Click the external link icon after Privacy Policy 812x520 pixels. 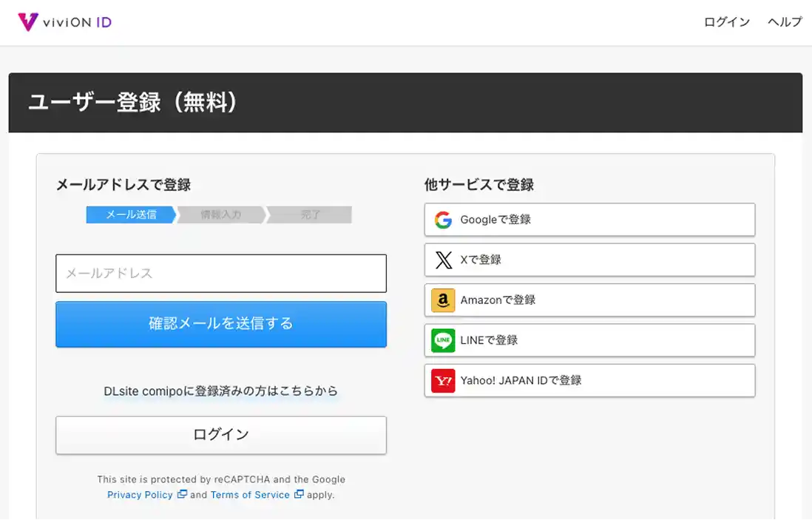pos(182,494)
